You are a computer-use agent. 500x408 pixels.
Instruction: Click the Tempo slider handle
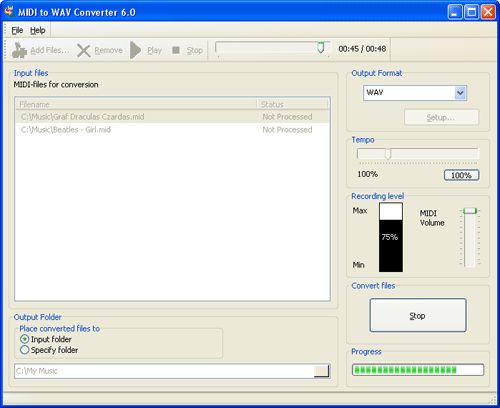coord(388,154)
